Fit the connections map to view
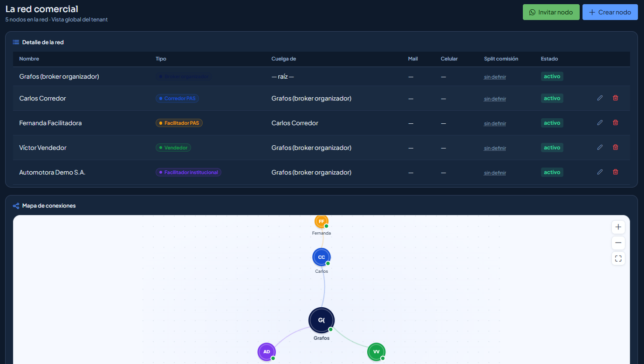The width and height of the screenshot is (644, 364). point(618,259)
